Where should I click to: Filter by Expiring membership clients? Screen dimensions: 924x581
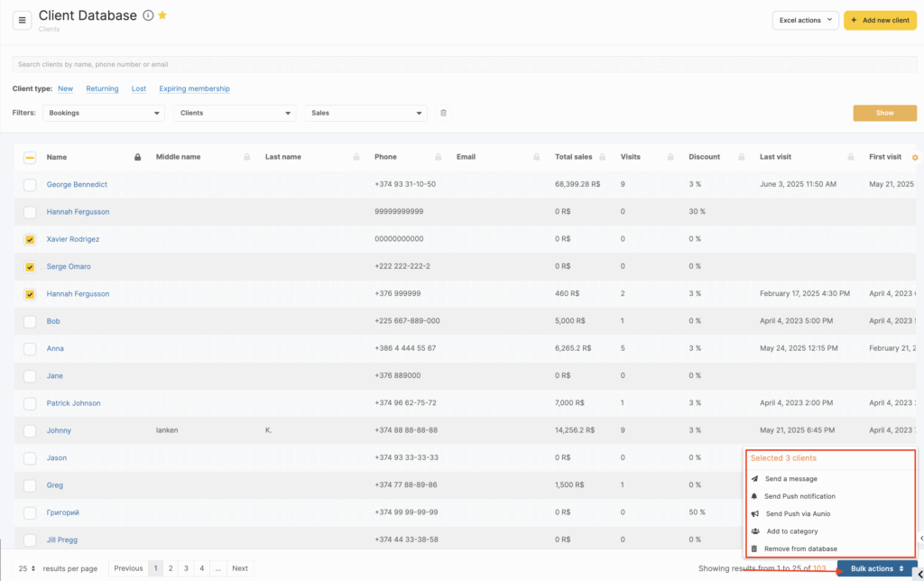point(195,88)
